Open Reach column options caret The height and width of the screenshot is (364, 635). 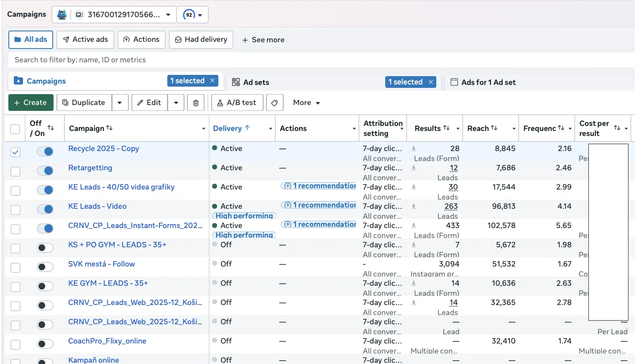point(514,129)
